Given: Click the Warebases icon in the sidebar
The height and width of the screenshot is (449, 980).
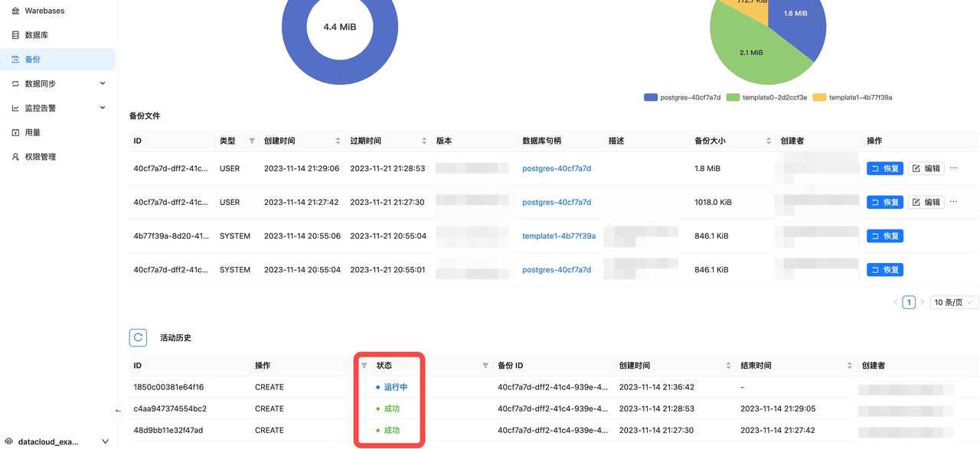Looking at the screenshot, I should click(x=15, y=11).
